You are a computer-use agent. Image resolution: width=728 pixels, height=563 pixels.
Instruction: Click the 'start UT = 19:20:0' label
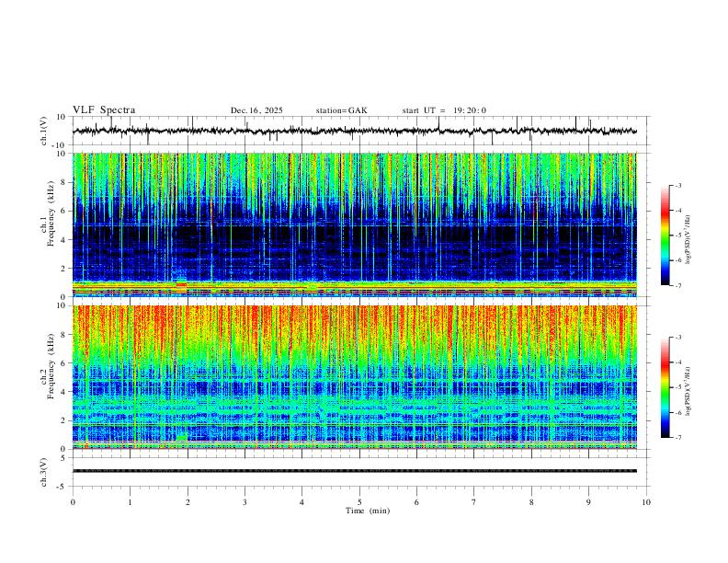pos(444,110)
